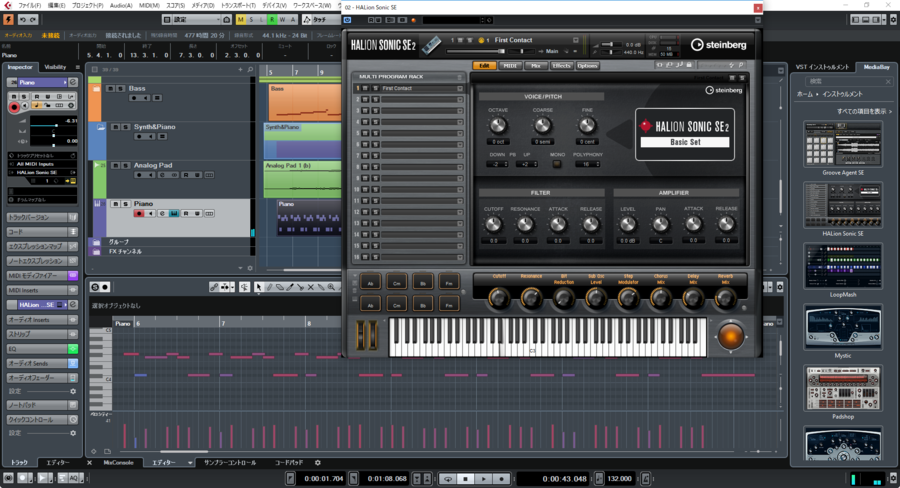900x488 pixels.
Task: Open the エディター tab dropdown arrow in lower zone
Action: tap(190, 463)
